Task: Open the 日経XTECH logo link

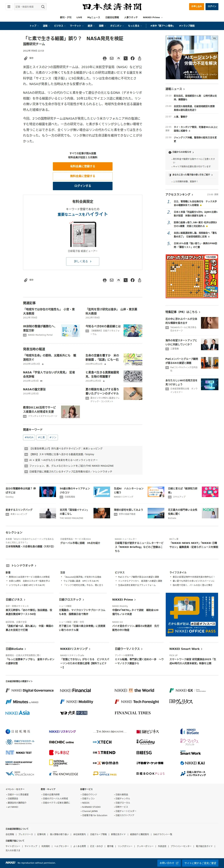Action: pyautogui.click(x=102, y=742)
